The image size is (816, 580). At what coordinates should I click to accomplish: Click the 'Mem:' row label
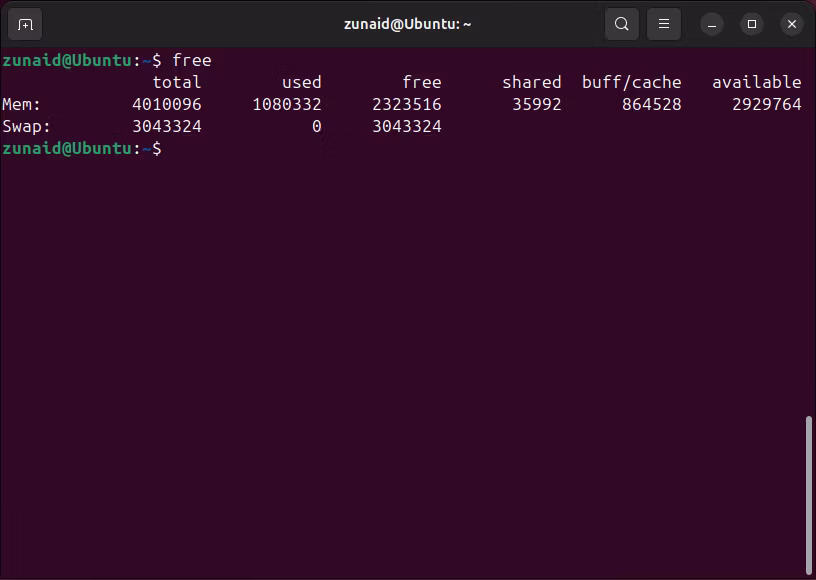(x=21, y=104)
